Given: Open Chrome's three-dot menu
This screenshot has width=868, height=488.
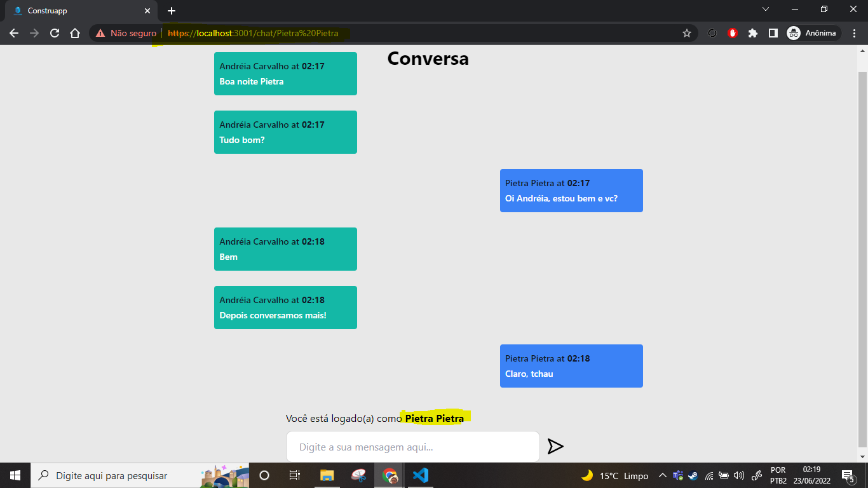Looking at the screenshot, I should (854, 32).
